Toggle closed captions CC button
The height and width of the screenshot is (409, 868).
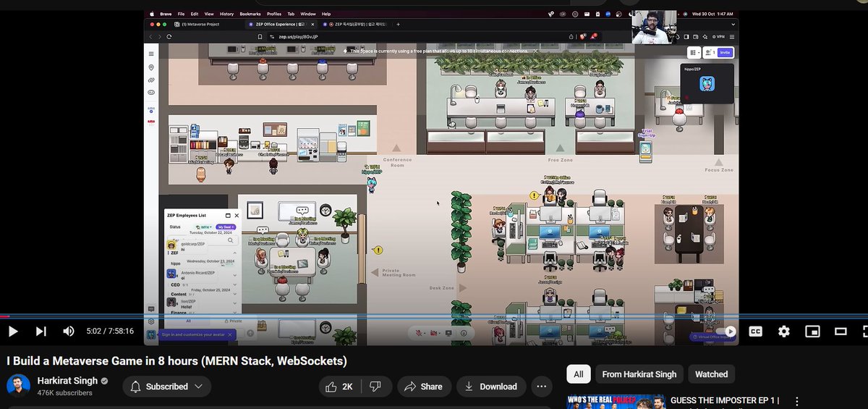(755, 332)
